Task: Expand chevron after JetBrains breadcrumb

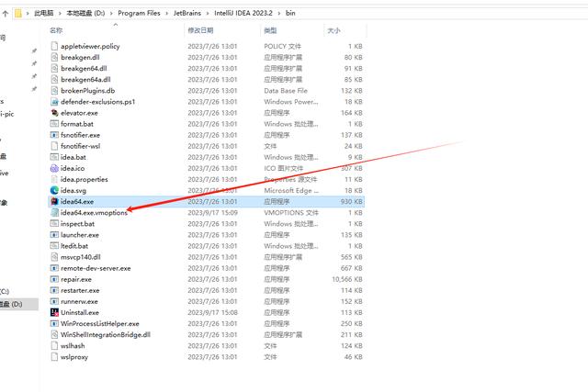Action: tap(208, 14)
